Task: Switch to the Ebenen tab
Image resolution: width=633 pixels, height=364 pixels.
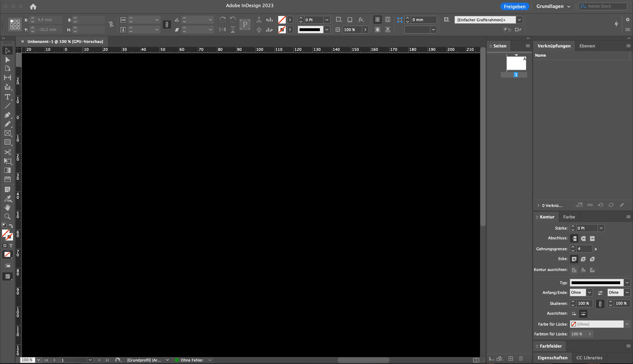Action: [587, 46]
